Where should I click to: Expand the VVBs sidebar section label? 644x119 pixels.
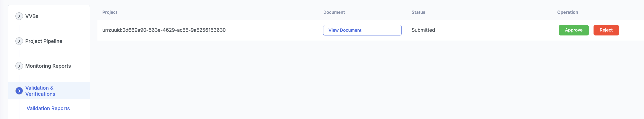[x=32, y=16]
